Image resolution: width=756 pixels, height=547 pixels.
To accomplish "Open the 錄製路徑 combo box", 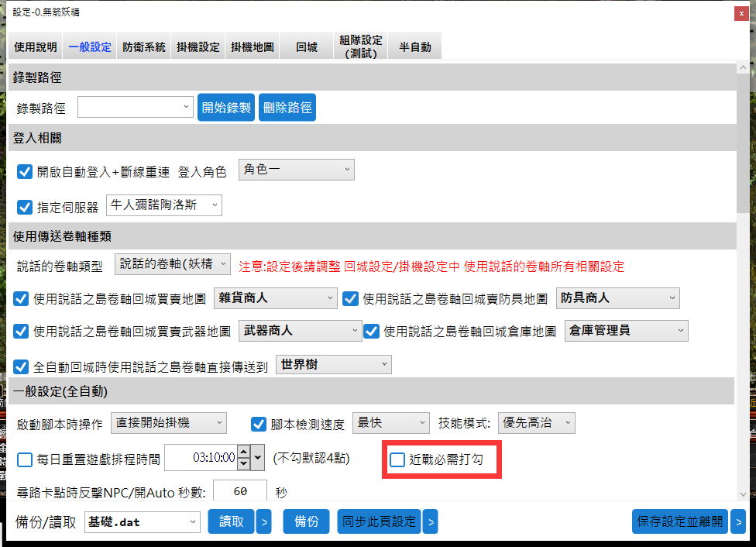I will click(x=136, y=107).
